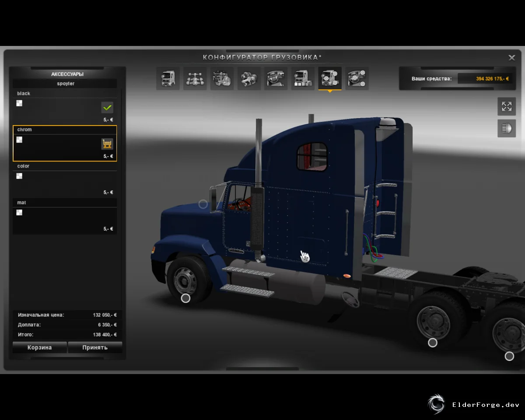Open the chassis configuration tab
Screen dimensions: 525x420
click(x=195, y=79)
